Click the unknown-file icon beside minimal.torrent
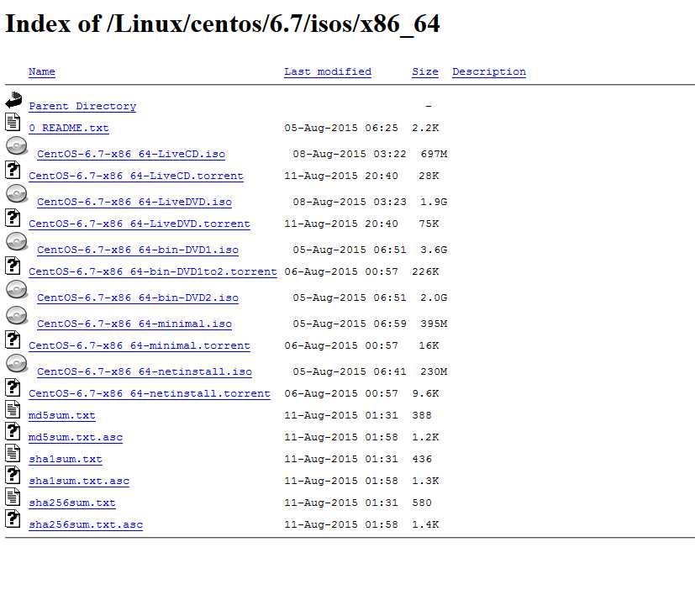The image size is (695, 616). 13,340
